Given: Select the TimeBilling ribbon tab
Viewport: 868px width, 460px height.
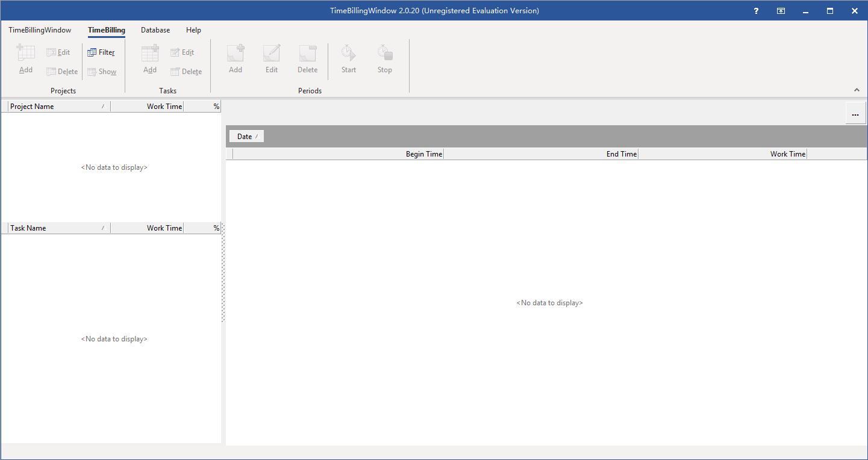Looking at the screenshot, I should point(107,30).
